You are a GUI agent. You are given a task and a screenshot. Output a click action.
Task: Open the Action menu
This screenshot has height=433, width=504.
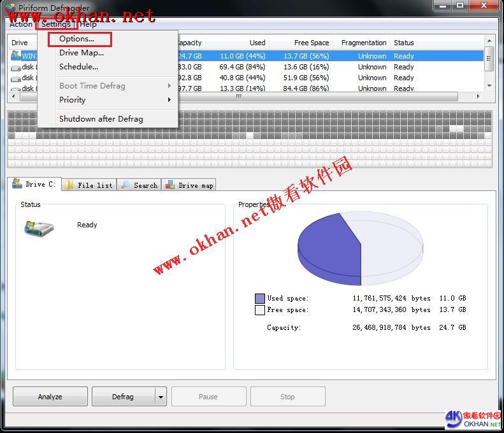(21, 24)
